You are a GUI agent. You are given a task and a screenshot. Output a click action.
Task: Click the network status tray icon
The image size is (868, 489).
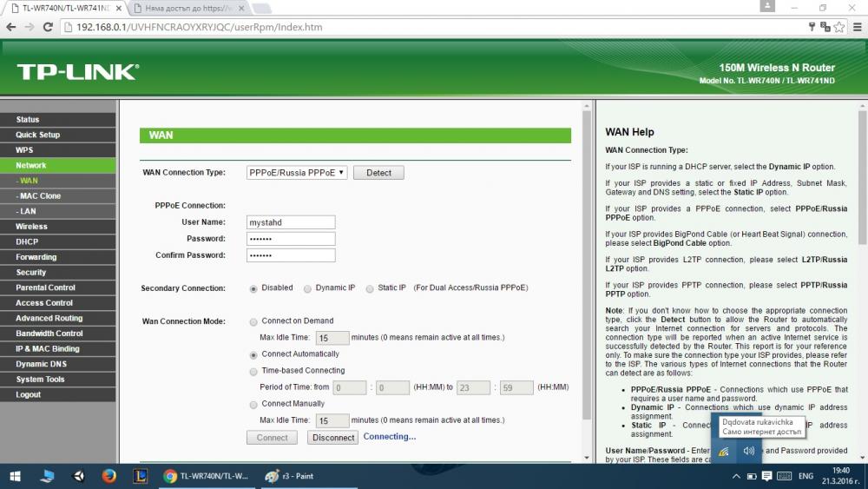tap(724, 452)
